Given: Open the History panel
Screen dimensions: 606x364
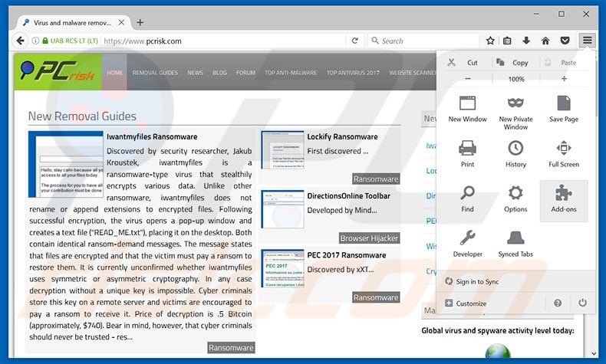Looking at the screenshot, I should pyautogui.click(x=515, y=153).
